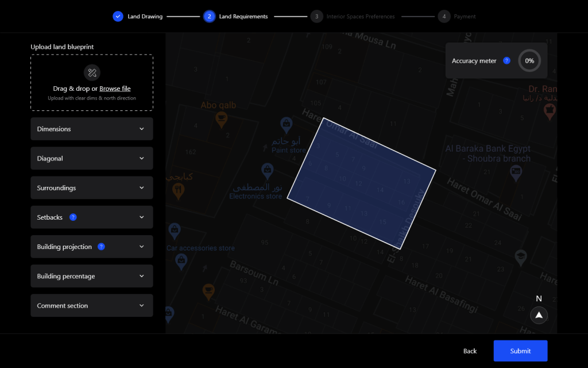
Task: Click the Setbacks help question mark icon
Action: (x=73, y=217)
